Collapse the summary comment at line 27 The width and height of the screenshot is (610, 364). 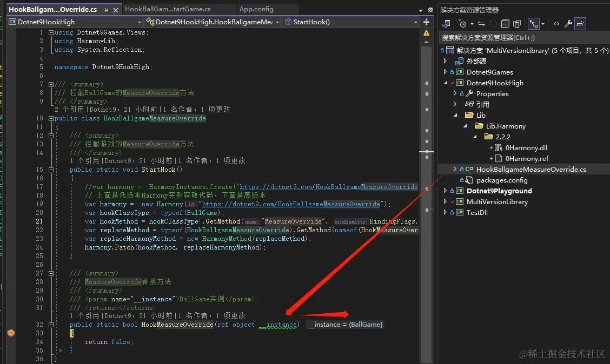pos(51,273)
